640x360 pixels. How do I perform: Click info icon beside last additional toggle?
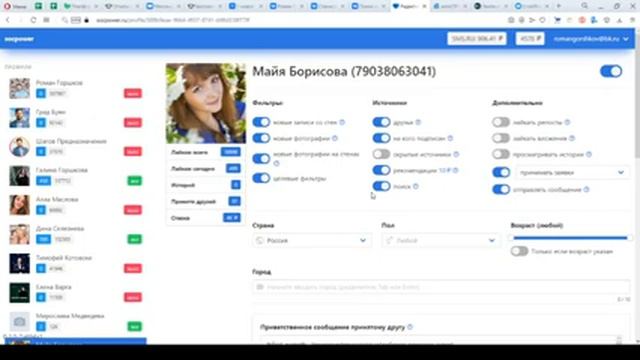(x=586, y=189)
